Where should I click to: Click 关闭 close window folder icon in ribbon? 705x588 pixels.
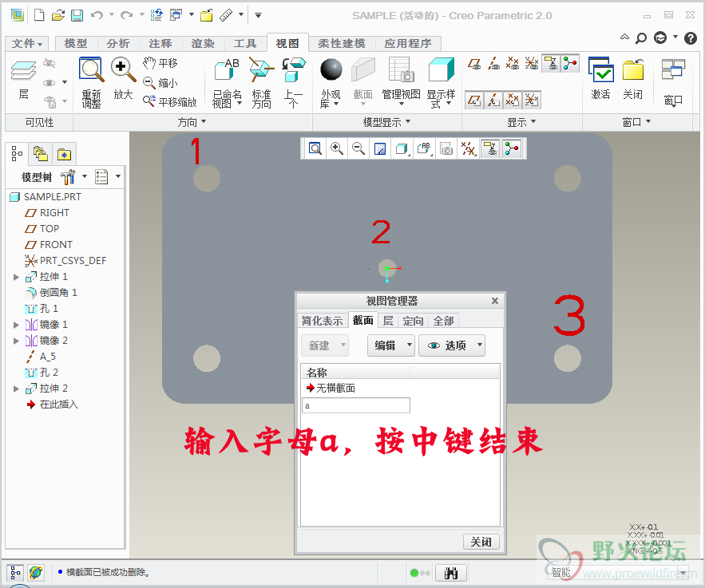point(633,78)
